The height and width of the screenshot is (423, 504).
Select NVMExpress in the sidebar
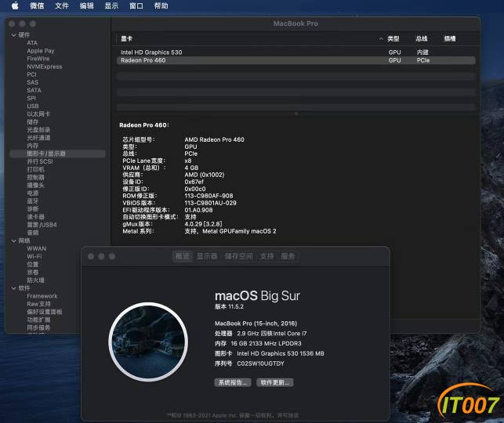(45, 67)
